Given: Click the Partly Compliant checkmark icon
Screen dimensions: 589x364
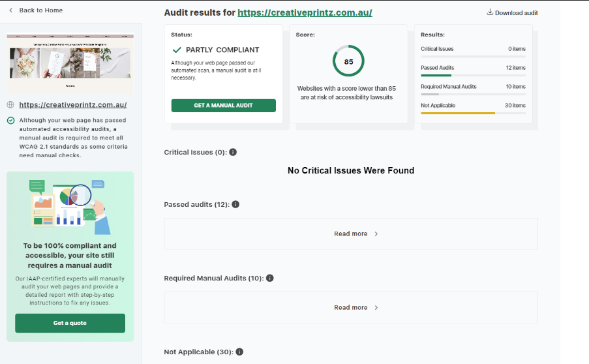Looking at the screenshot, I should tap(177, 50).
